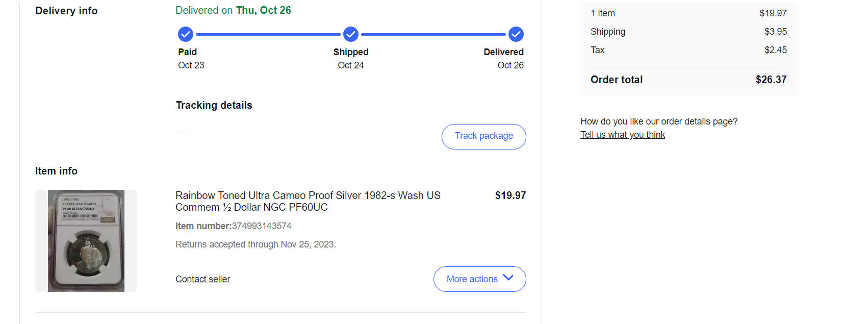Image resolution: width=868 pixels, height=324 pixels.
Task: Click the Shipping cost $3.95 row
Action: [775, 32]
